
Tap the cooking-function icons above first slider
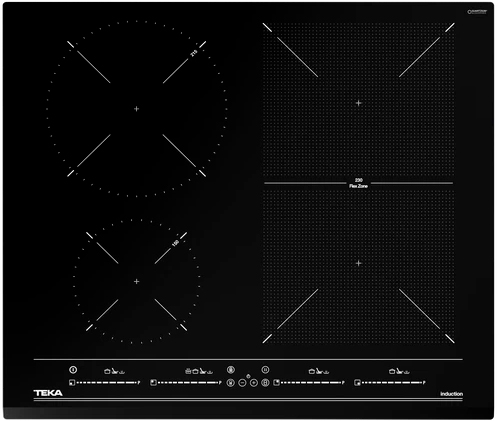114,371
